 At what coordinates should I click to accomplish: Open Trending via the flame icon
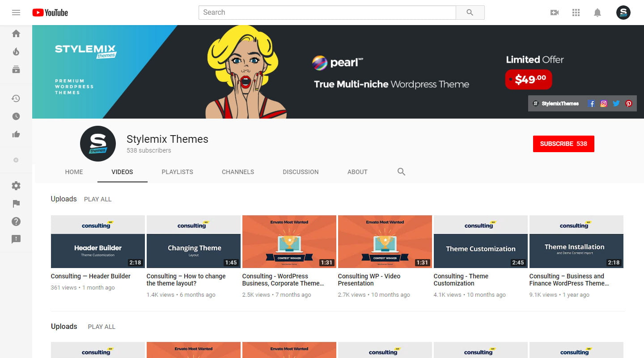pyautogui.click(x=16, y=51)
